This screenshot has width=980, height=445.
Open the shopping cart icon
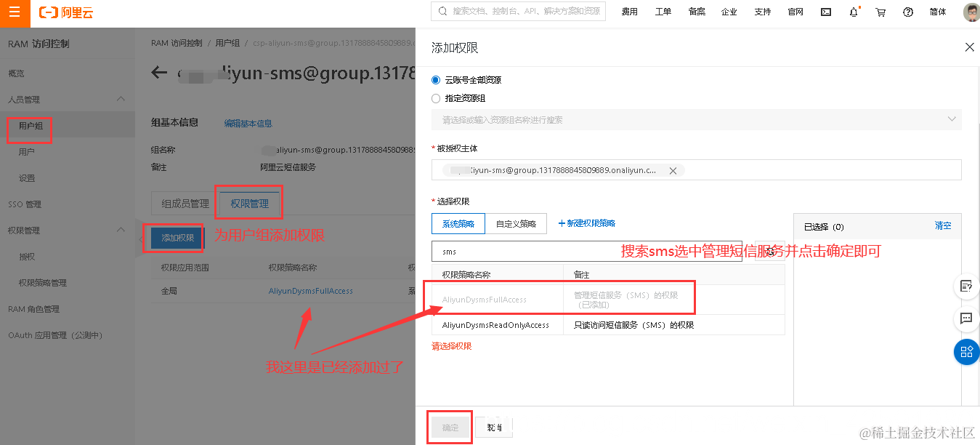coord(880,12)
